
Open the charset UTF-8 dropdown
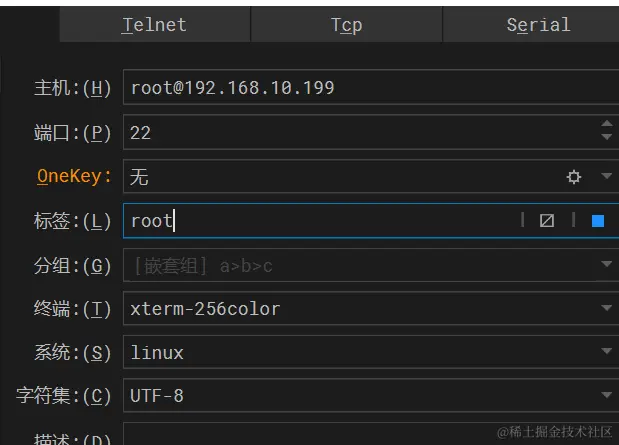(x=371, y=395)
